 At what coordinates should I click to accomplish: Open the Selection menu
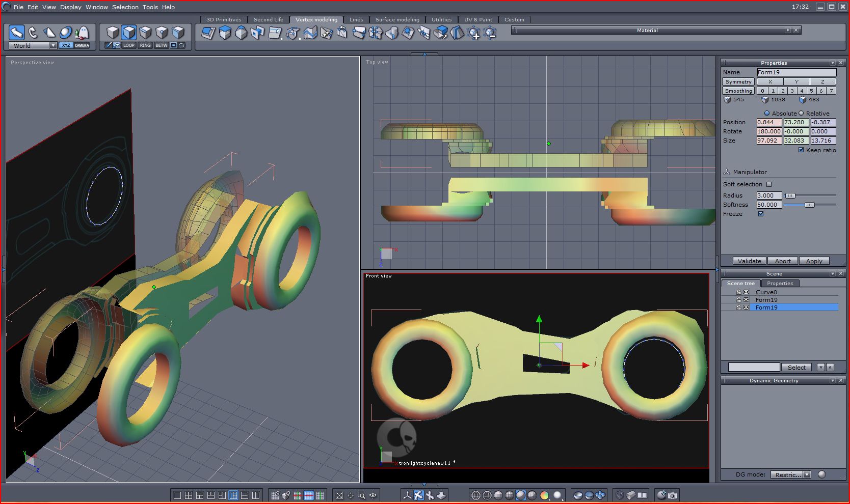[125, 7]
